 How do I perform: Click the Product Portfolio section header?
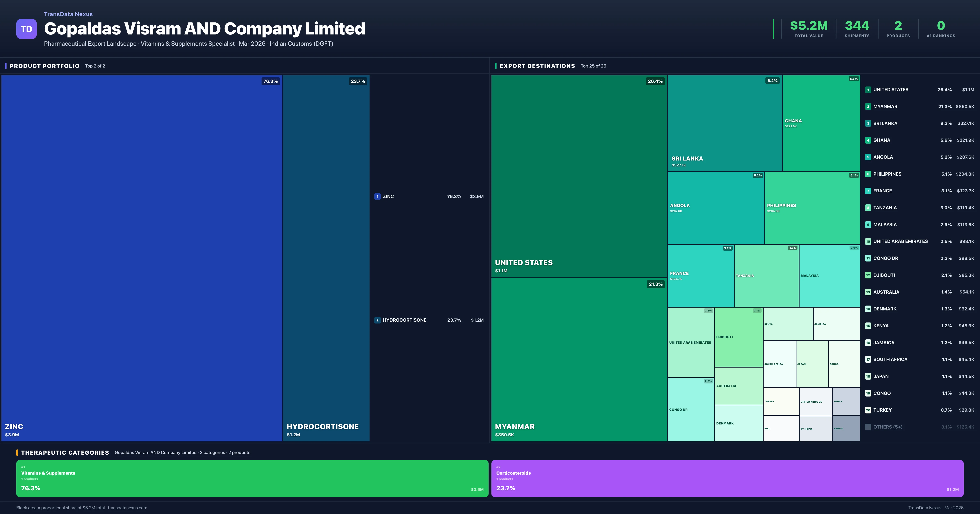[x=45, y=66]
